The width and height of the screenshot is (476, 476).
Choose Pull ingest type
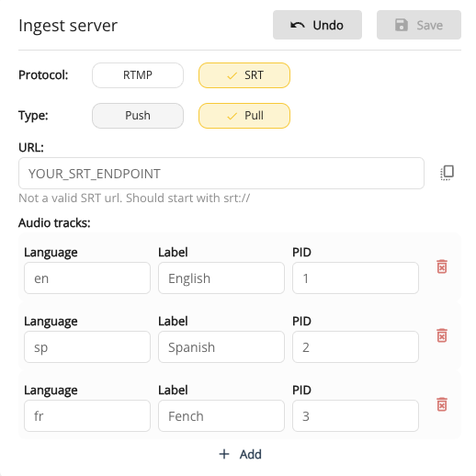pyautogui.click(x=244, y=116)
